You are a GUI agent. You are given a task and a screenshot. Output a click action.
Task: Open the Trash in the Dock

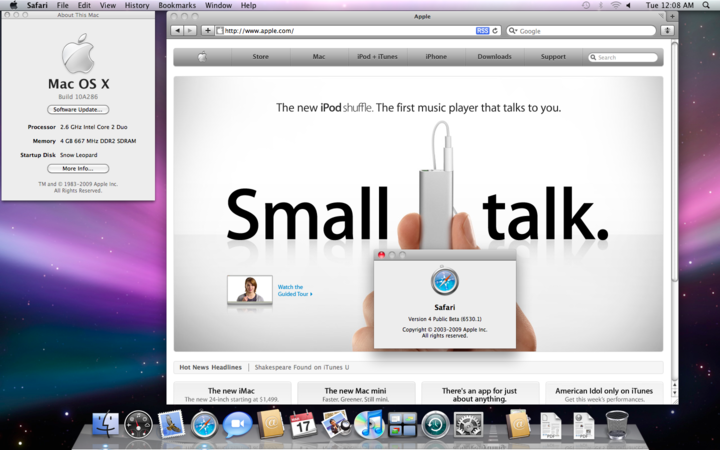tap(617, 424)
